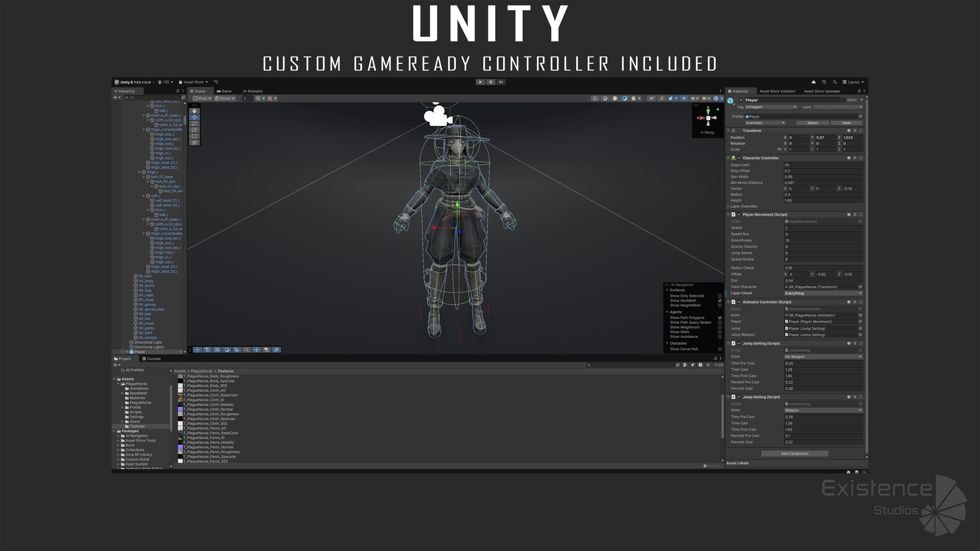Click the Play button
Screen dimensions: 980x551
tap(480, 82)
